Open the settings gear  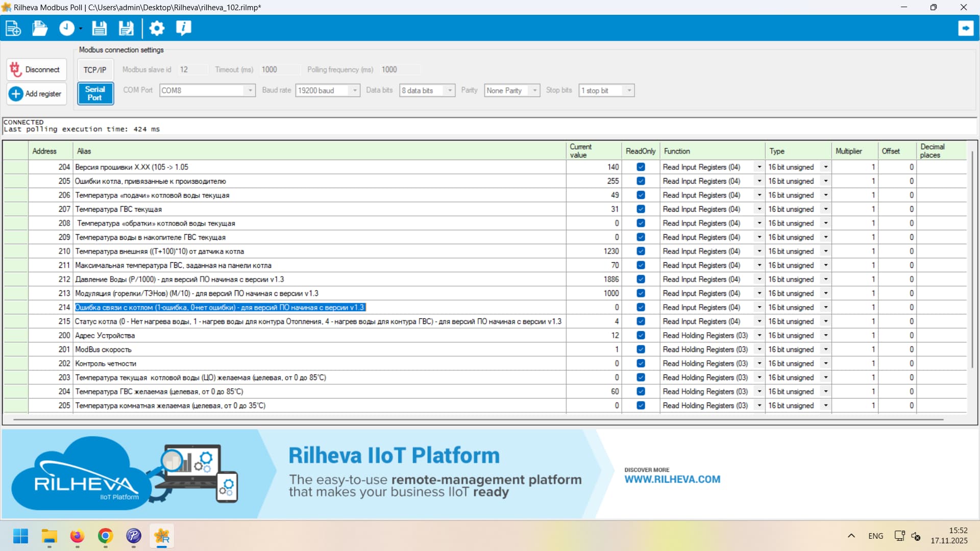point(157,28)
